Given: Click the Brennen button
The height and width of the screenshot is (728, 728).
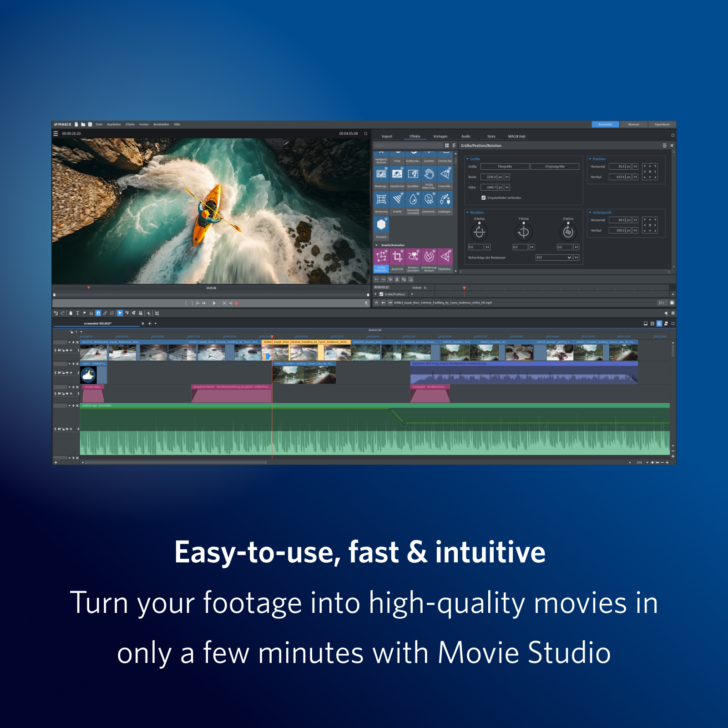Looking at the screenshot, I should (x=634, y=124).
